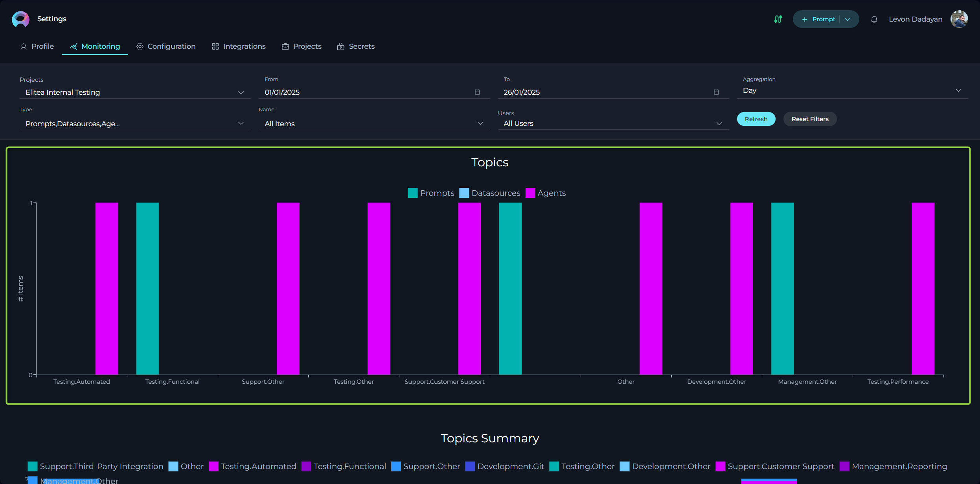The height and width of the screenshot is (484, 980).
Task: Switch to the Profile tab
Action: tap(37, 46)
